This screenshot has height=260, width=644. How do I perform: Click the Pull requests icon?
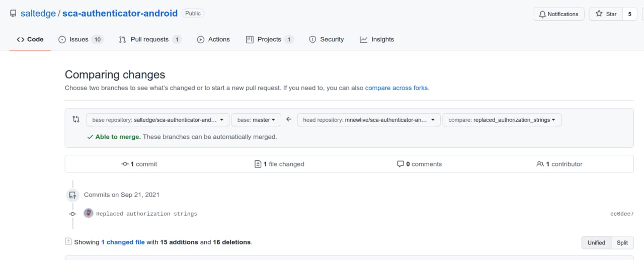coord(123,39)
